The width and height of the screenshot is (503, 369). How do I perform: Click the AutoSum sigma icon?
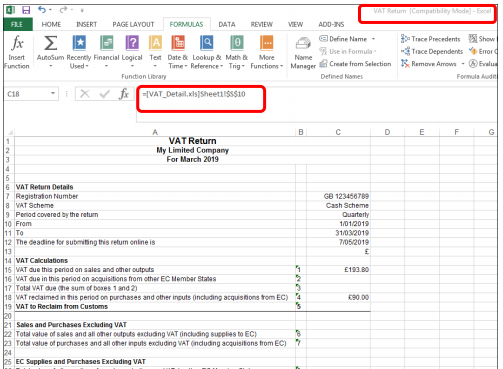[50, 43]
